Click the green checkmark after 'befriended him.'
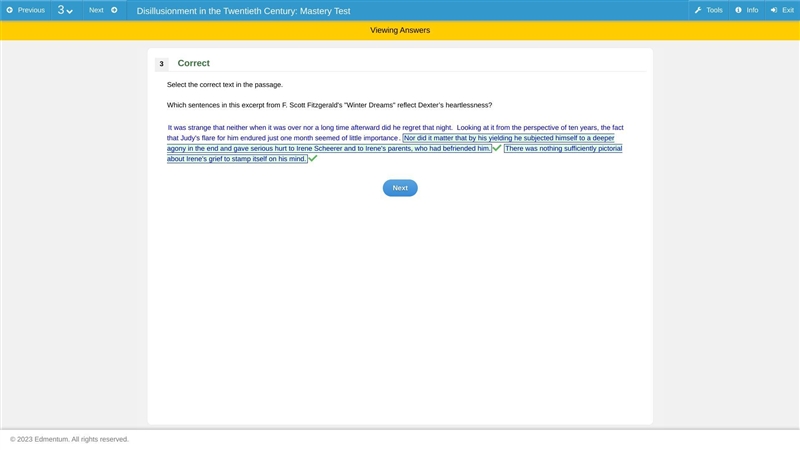This screenshot has width=800, height=450. point(496,148)
